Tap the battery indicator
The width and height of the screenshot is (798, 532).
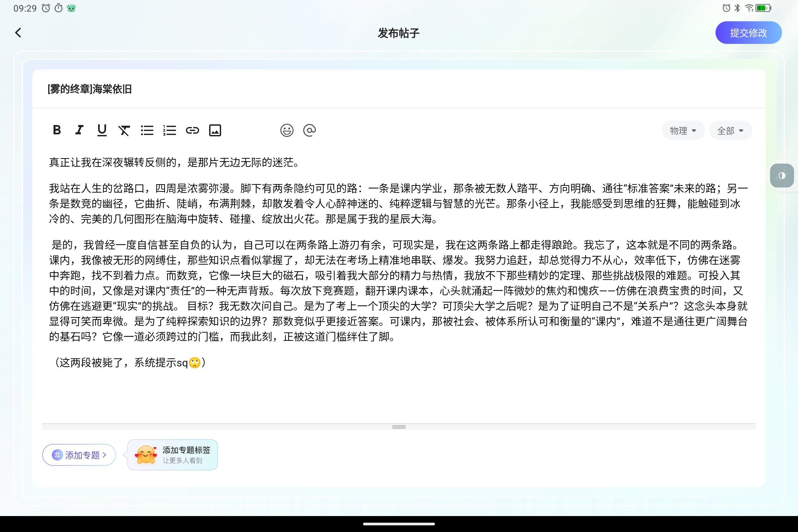tap(763, 8)
